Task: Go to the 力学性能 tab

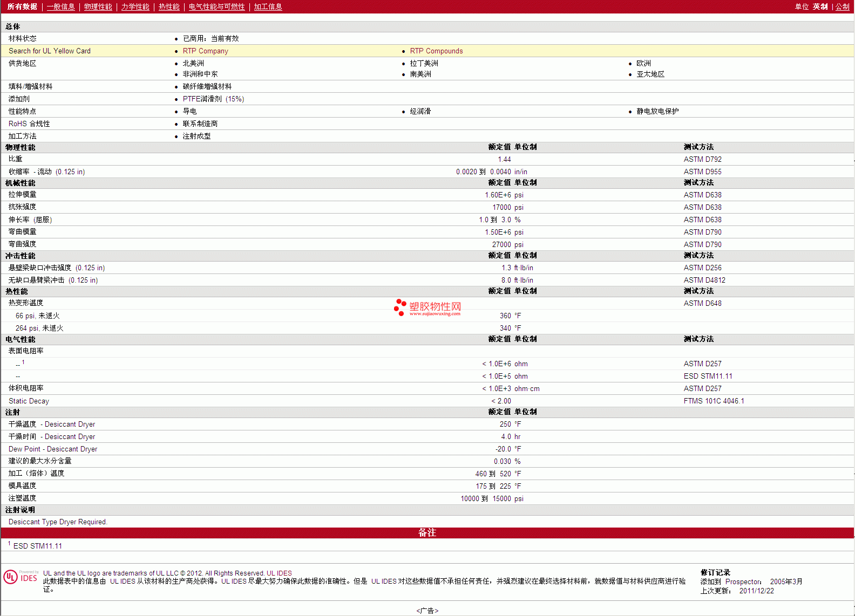Action: (135, 6)
